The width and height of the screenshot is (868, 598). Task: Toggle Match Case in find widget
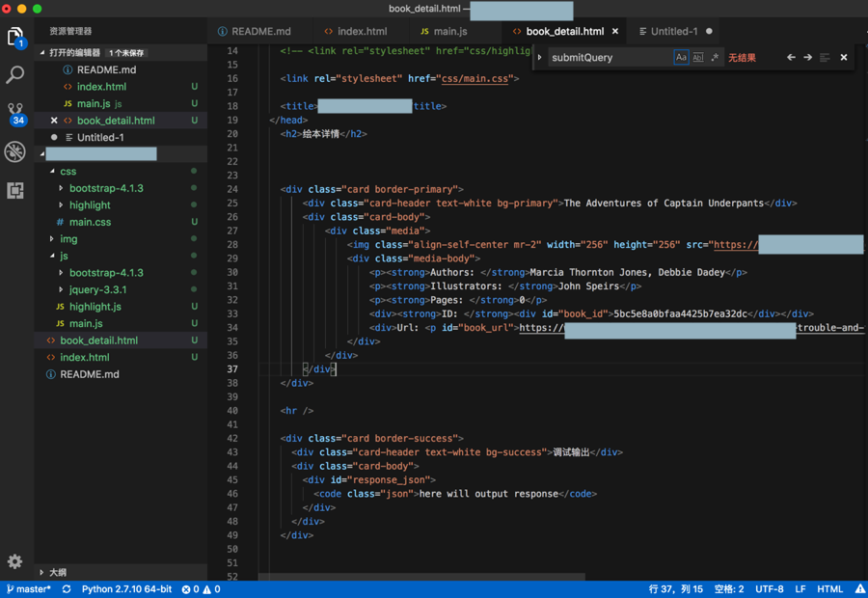[681, 58]
